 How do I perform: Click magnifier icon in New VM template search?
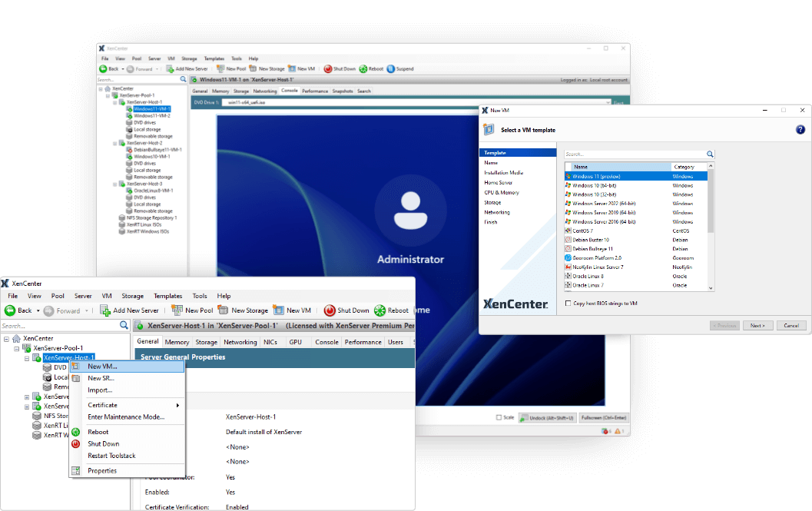click(710, 154)
